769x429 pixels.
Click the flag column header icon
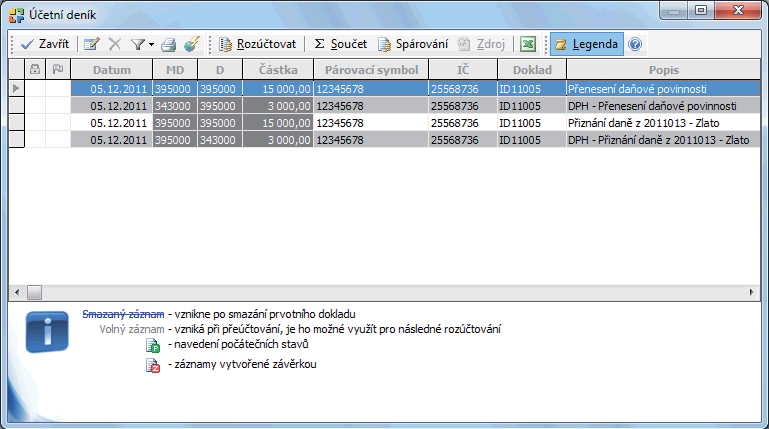pos(57,70)
